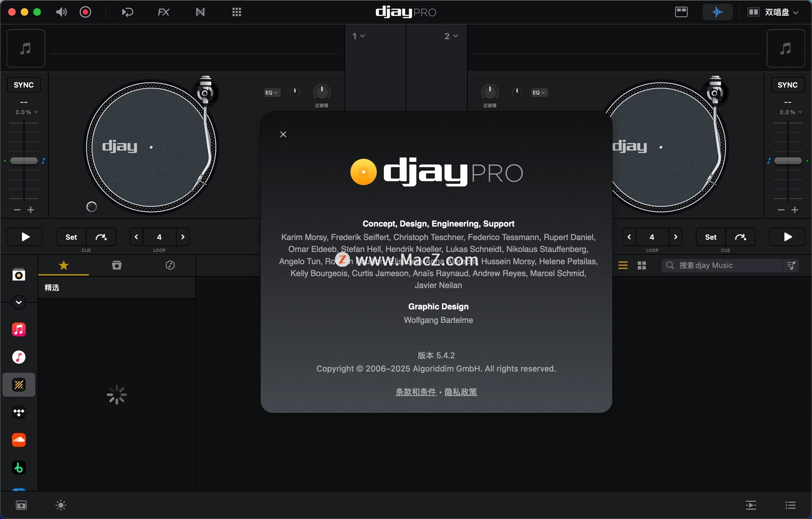Click the 搜索 djay Music search field

pyautogui.click(x=722, y=265)
